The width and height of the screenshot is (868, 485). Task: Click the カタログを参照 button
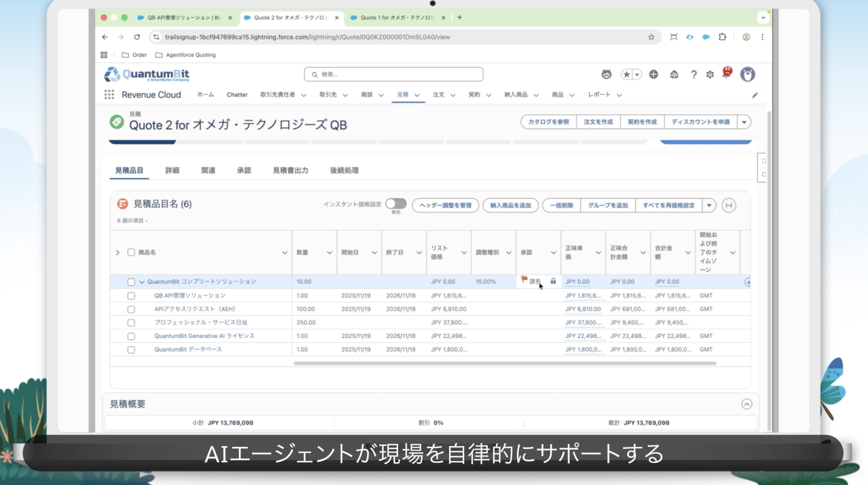[x=549, y=122]
